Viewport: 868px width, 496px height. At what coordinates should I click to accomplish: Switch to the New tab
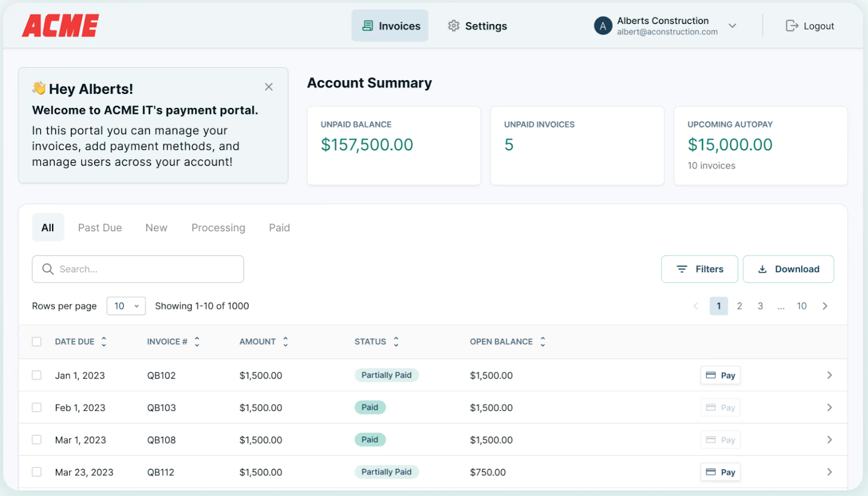coord(156,227)
